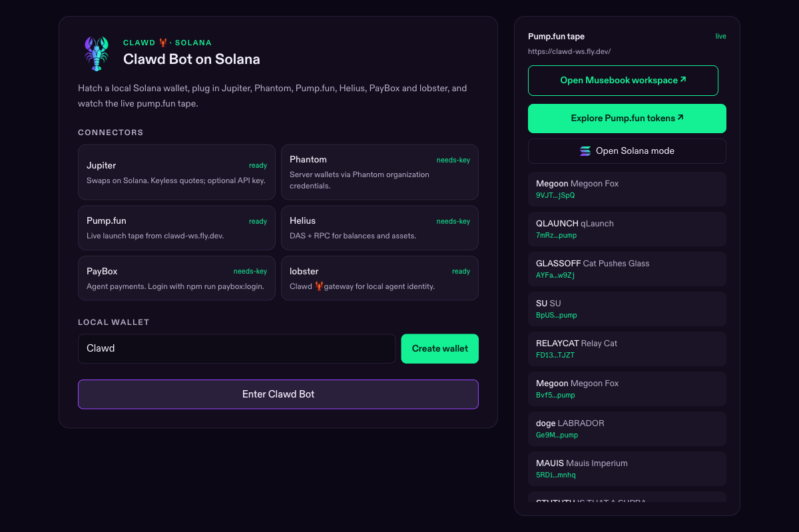Click lobster ready status label
This screenshot has width=799, height=532.
pos(461,272)
